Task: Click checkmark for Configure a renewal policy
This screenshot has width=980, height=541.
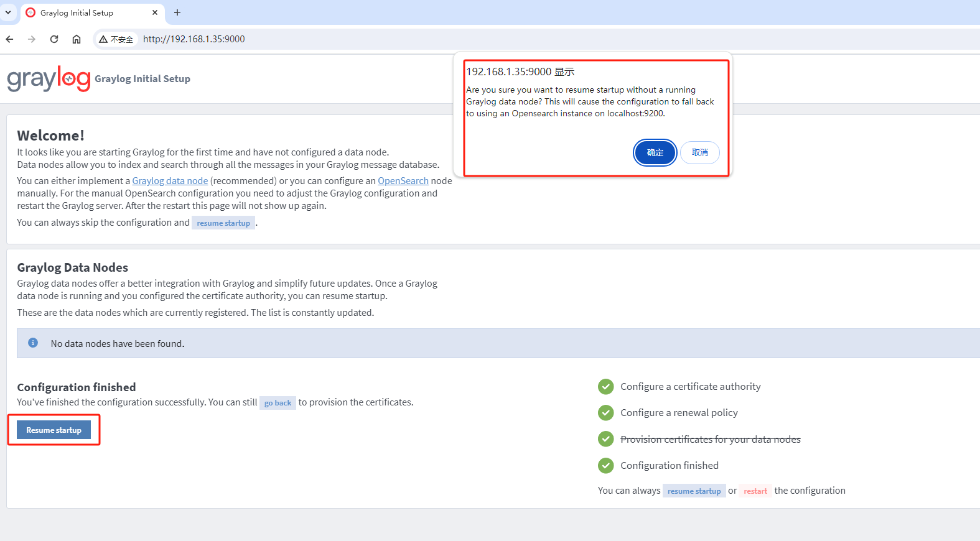Action: point(605,413)
